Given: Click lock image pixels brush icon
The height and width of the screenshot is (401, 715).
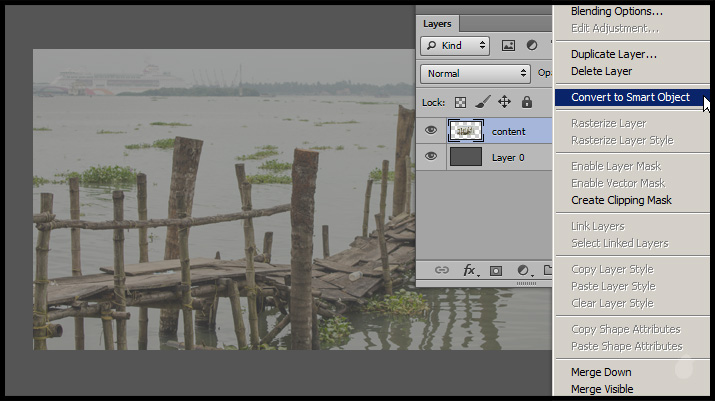Looking at the screenshot, I should pyautogui.click(x=482, y=102).
